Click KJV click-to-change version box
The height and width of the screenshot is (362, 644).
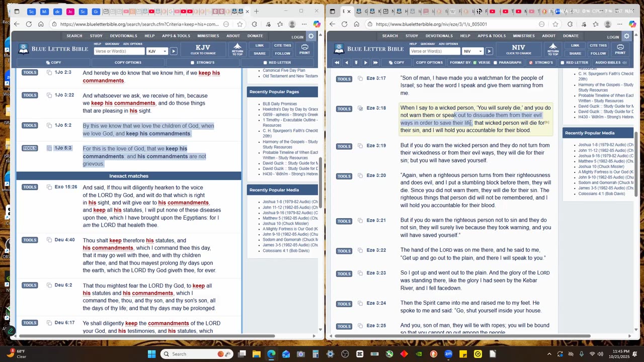pos(203,49)
